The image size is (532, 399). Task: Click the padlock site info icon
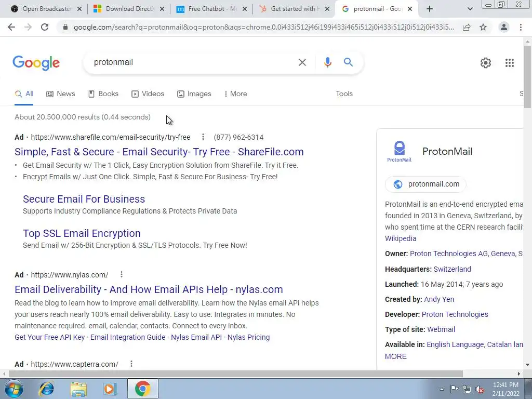tap(65, 27)
